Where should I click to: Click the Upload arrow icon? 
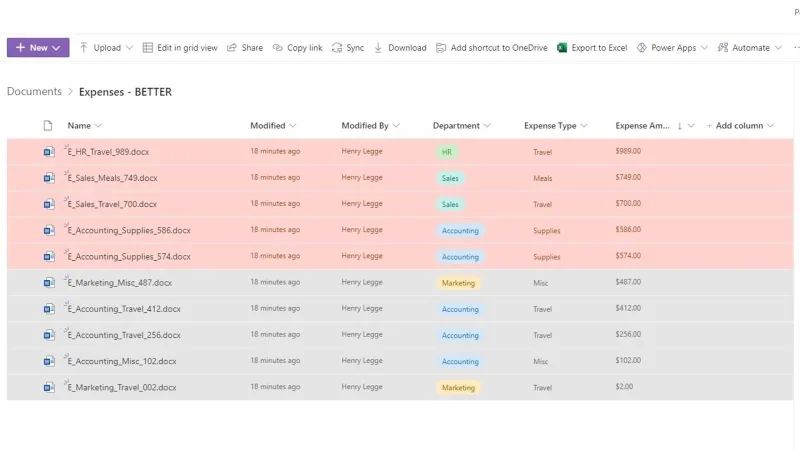(84, 47)
